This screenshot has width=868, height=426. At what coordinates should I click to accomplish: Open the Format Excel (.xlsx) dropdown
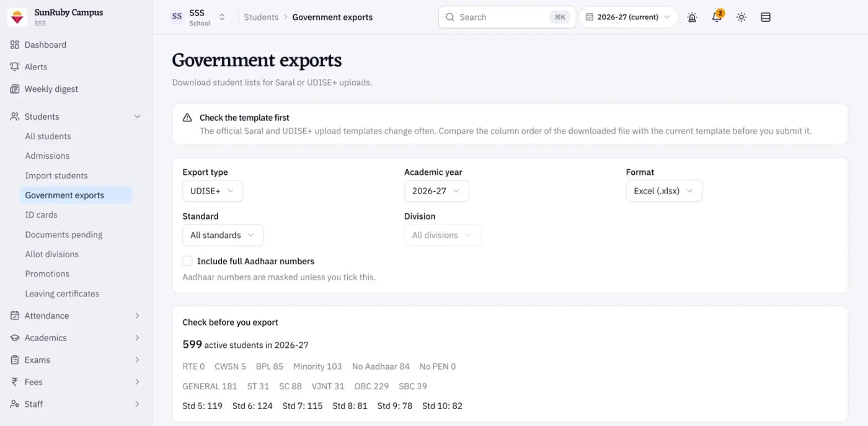[663, 191]
